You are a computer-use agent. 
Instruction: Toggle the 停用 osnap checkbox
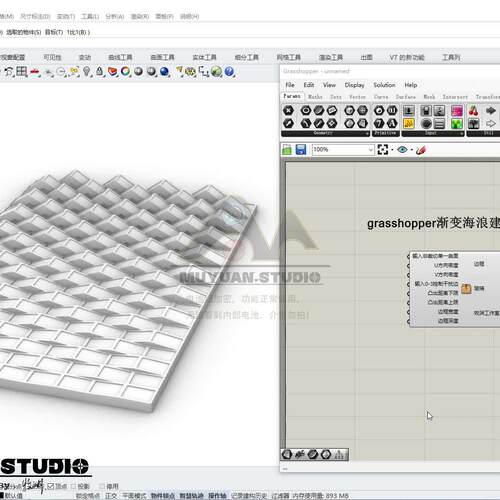coord(102,486)
